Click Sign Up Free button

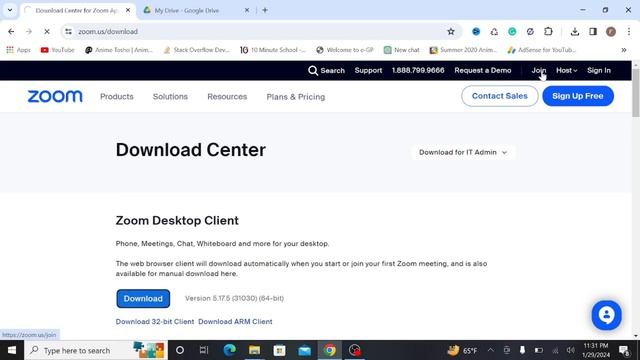click(x=578, y=96)
